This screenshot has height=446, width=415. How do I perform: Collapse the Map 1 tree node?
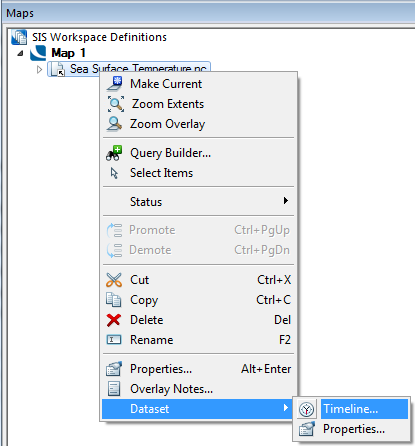(21, 53)
